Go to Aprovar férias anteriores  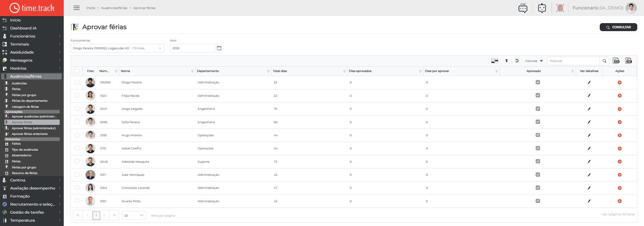30,134
